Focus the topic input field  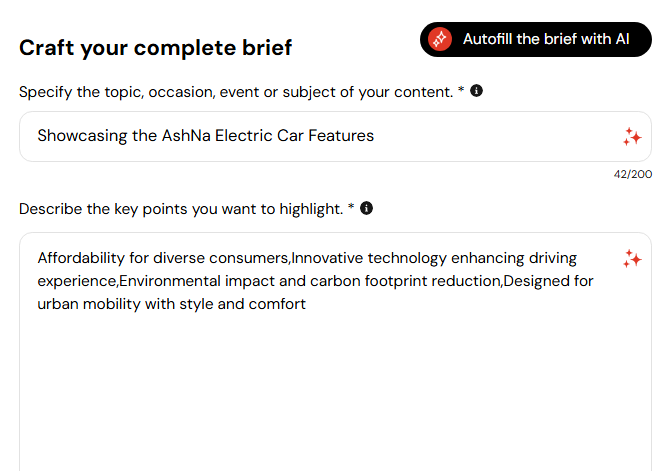click(335, 136)
